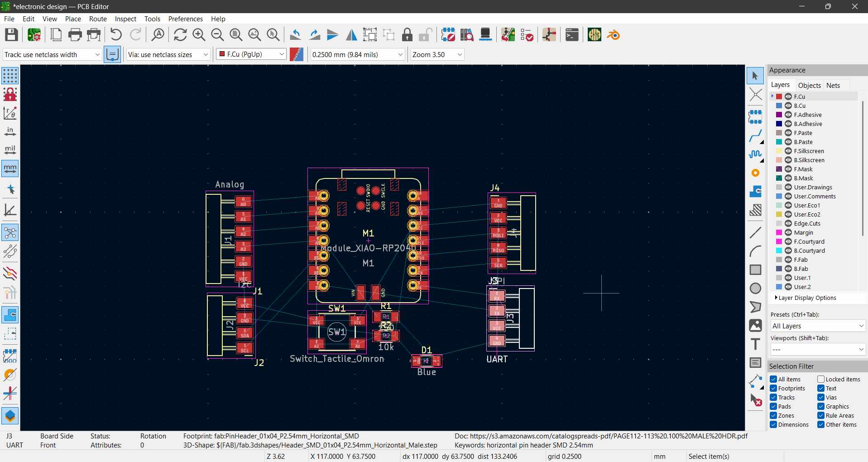Save the current board
The image size is (868, 462).
point(11,34)
